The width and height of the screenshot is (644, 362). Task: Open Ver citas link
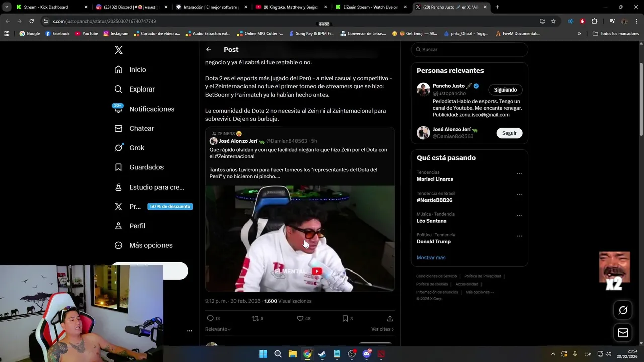click(x=382, y=329)
